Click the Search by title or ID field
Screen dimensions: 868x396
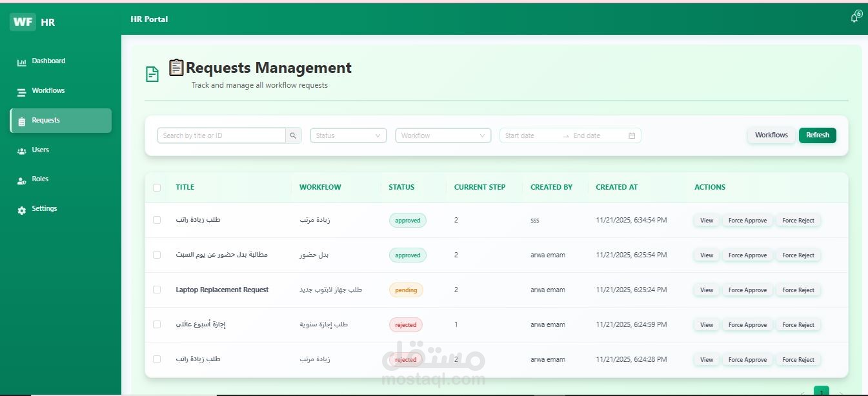(x=221, y=135)
